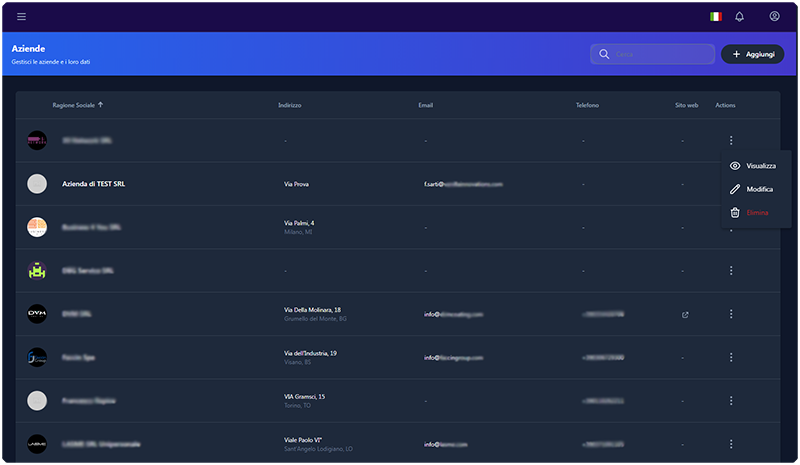Viewport: 800px width, 465px height.
Task: Open the actions menu for the first row
Action: tap(731, 141)
